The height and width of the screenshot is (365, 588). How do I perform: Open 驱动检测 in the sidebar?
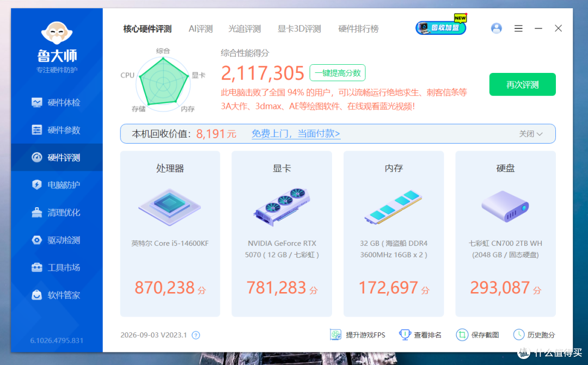56,240
